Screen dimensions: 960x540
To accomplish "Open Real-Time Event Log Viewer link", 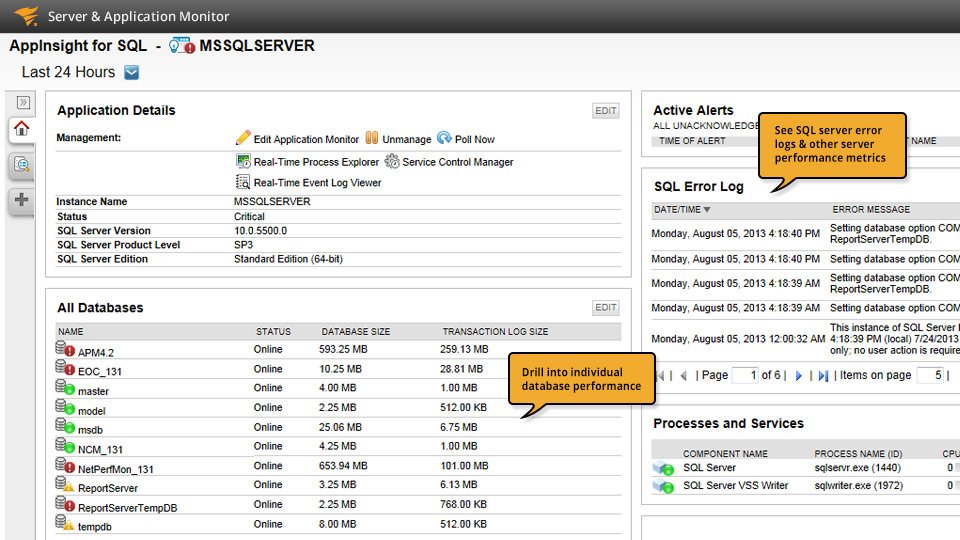I will 317,183.
